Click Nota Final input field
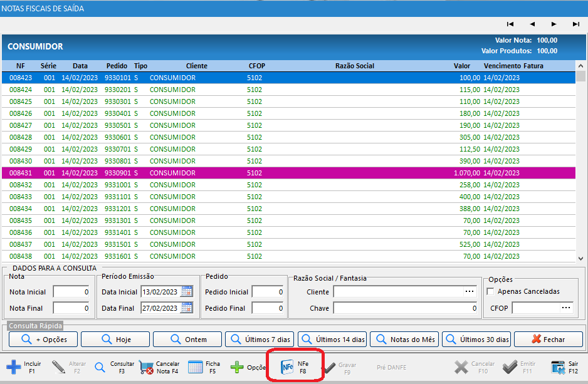This screenshot has width=588, height=384. 71,308
